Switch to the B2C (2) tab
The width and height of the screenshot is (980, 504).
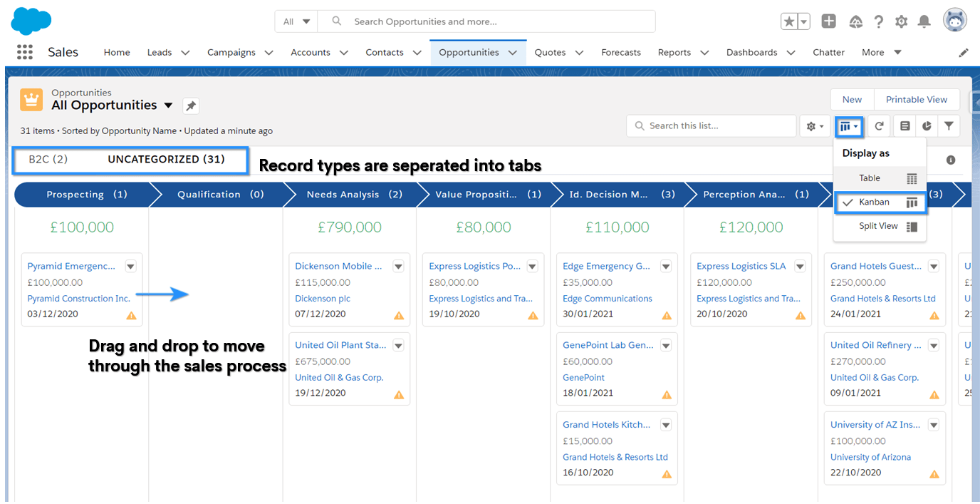click(48, 160)
